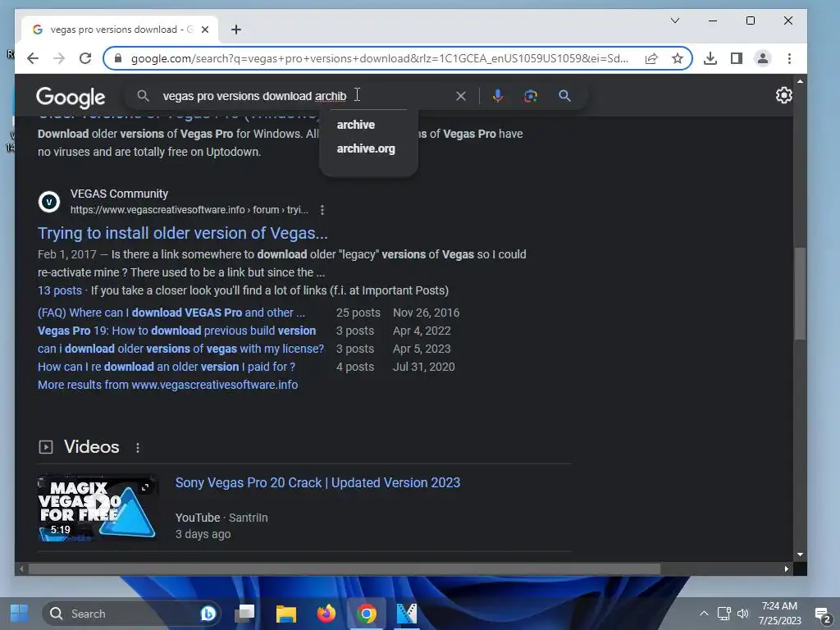
Task: Show hidden system tray icons
Action: click(705, 614)
